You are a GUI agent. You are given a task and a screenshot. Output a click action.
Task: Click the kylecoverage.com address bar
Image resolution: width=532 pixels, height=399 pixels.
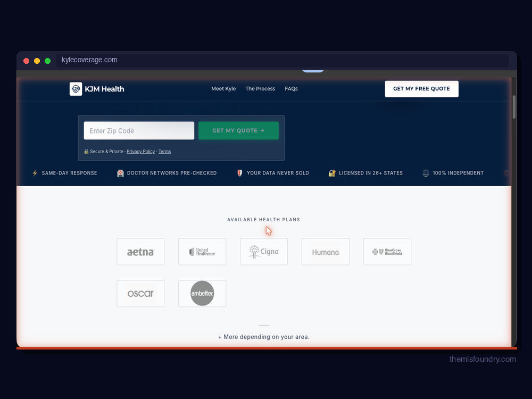coord(282,60)
